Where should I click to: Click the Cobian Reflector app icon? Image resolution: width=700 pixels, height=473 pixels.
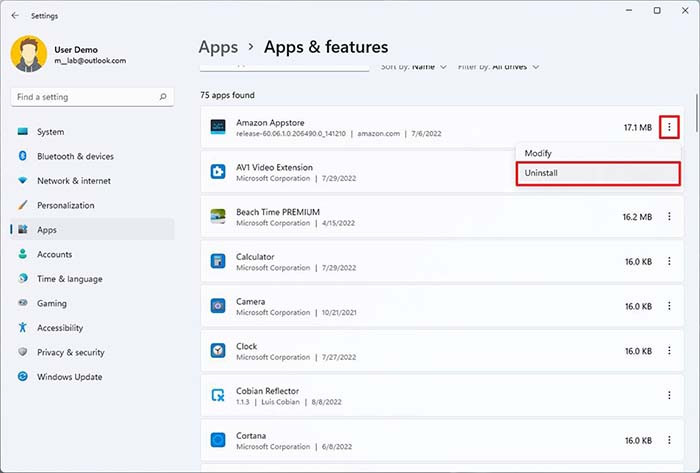(x=218, y=395)
